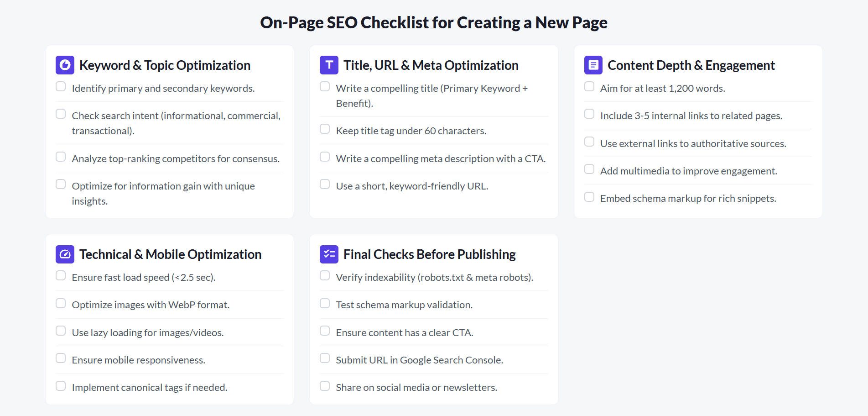The image size is (868, 416).
Task: Tick the competitor consensus analysis checkbox
Action: (61, 156)
